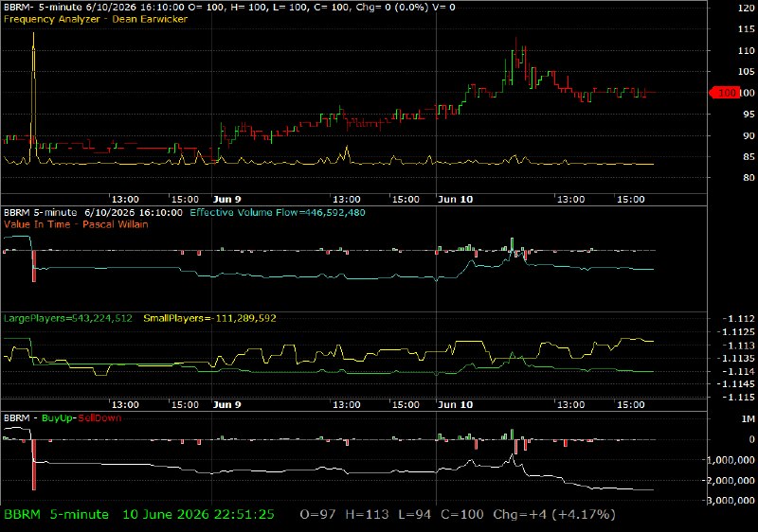Click the green 'BuyUp' legend label
The width and height of the screenshot is (758, 532).
point(57,418)
